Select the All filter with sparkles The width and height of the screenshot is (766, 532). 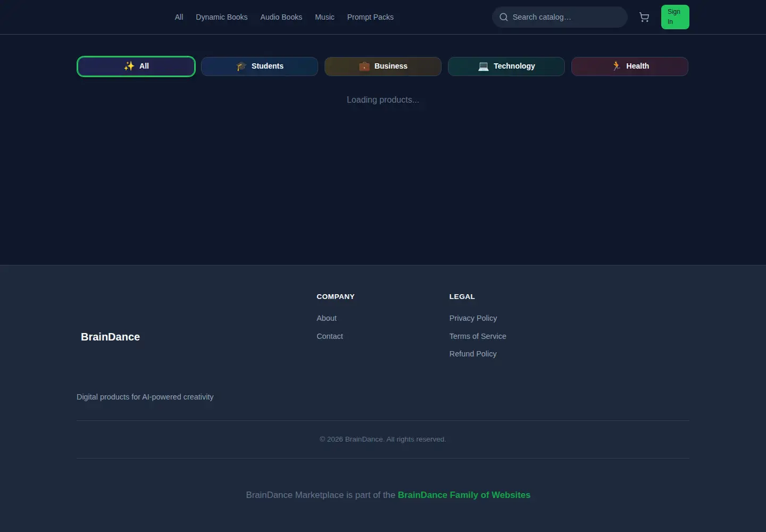pos(136,66)
